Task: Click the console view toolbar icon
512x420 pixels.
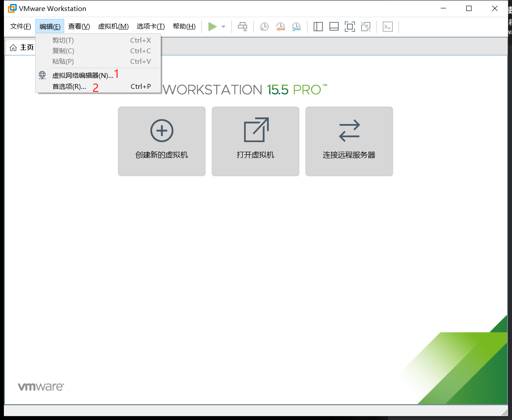Action: pos(388,26)
